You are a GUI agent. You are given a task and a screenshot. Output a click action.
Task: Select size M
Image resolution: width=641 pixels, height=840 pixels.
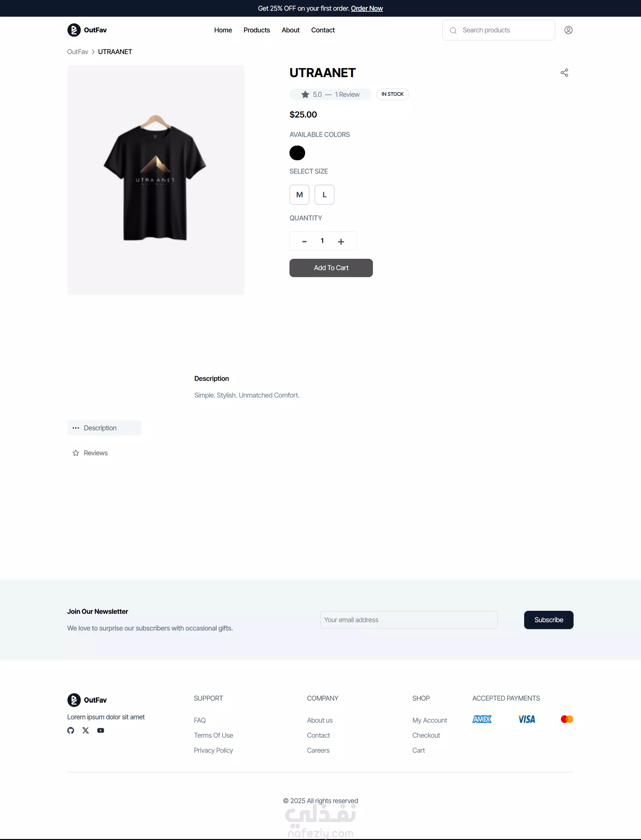pyautogui.click(x=299, y=195)
